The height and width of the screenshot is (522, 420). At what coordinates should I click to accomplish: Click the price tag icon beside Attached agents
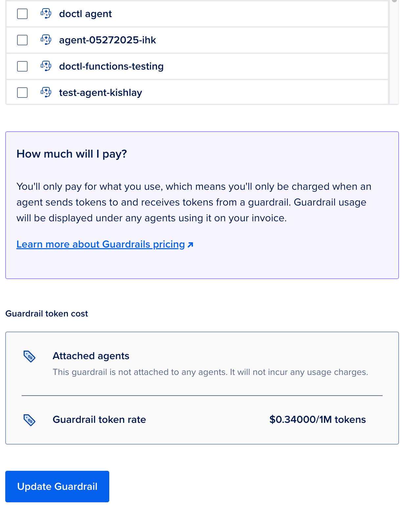30,357
